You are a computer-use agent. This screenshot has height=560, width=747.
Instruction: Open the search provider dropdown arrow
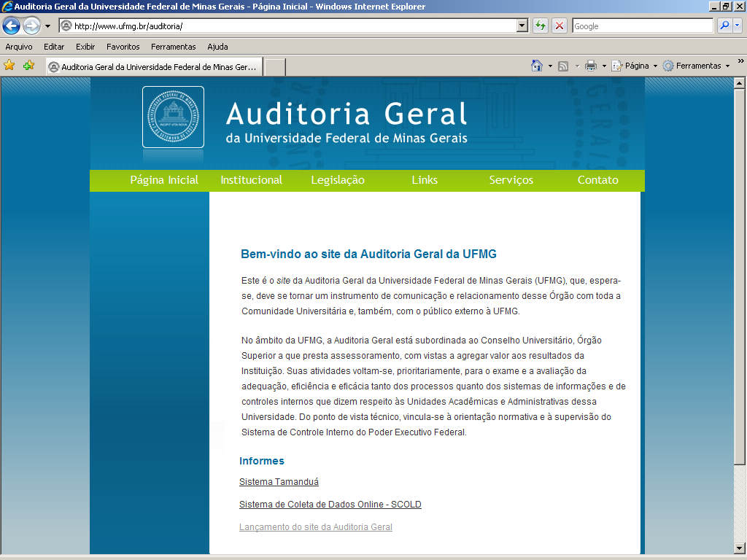pos(738,26)
